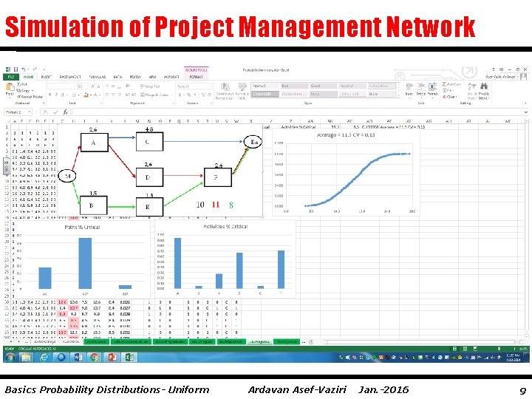Viewport: 532px width, 399px height.
Task: Select the Average = 11.3 CV line chart
Action: (346, 172)
